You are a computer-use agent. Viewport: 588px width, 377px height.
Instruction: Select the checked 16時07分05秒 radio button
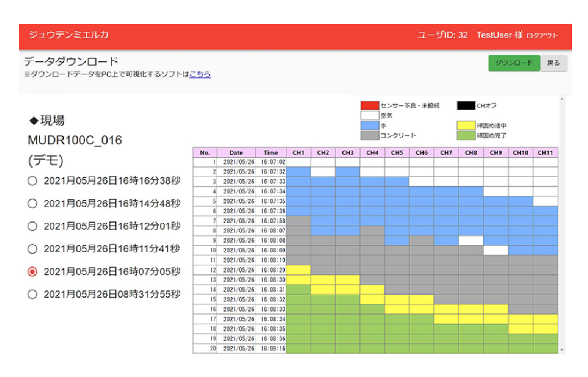[x=32, y=272]
